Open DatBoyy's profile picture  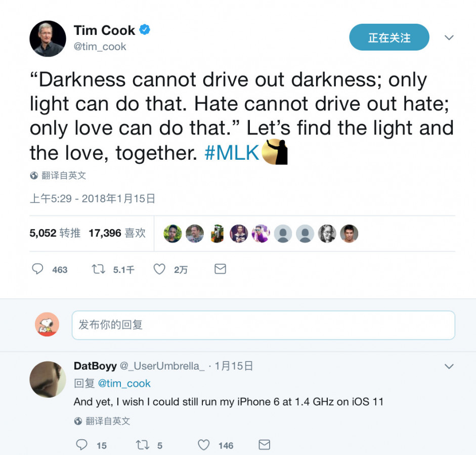48,380
